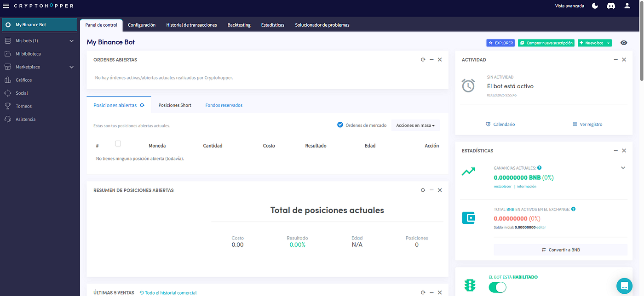Minimize the Resumen de posiciones abiertas panel
644x296 pixels.
431,190
